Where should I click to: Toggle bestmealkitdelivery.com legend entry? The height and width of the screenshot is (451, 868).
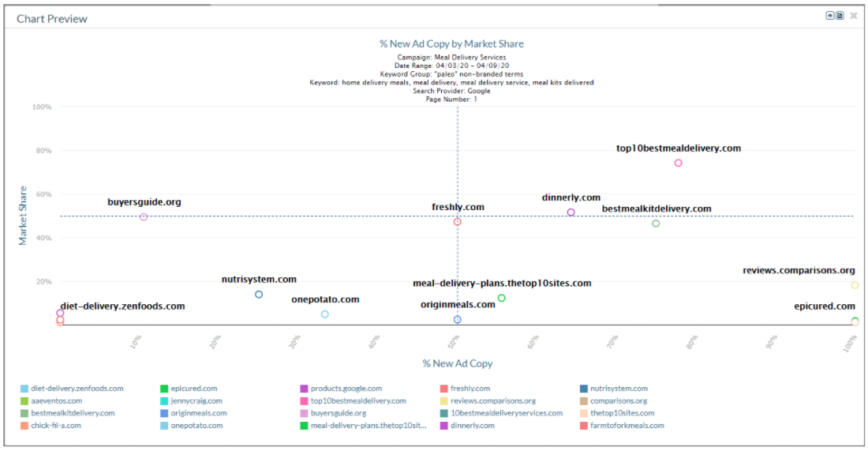[x=68, y=413]
